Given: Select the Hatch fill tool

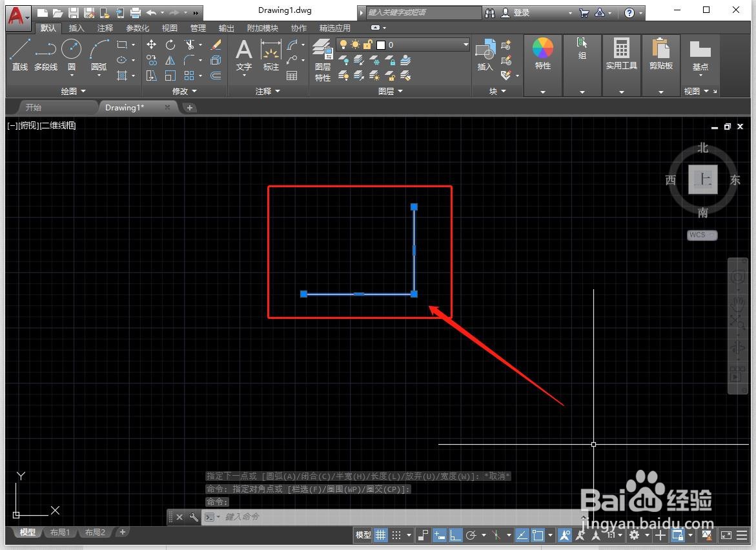Looking at the screenshot, I should [x=122, y=76].
